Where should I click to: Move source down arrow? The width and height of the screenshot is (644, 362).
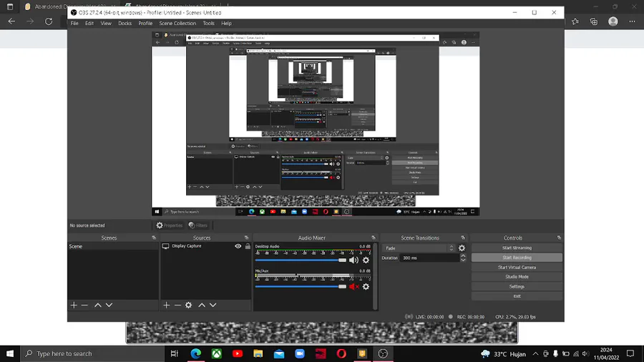click(213, 305)
